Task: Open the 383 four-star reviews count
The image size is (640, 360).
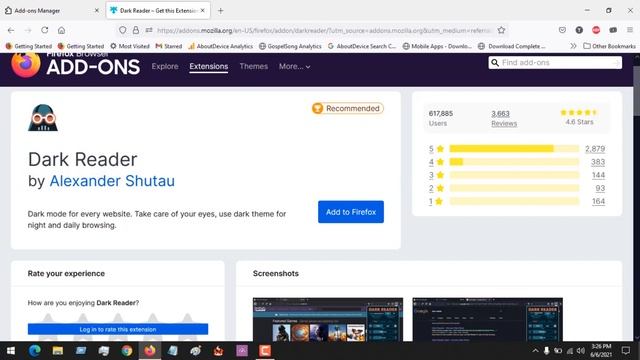Action: tap(598, 162)
